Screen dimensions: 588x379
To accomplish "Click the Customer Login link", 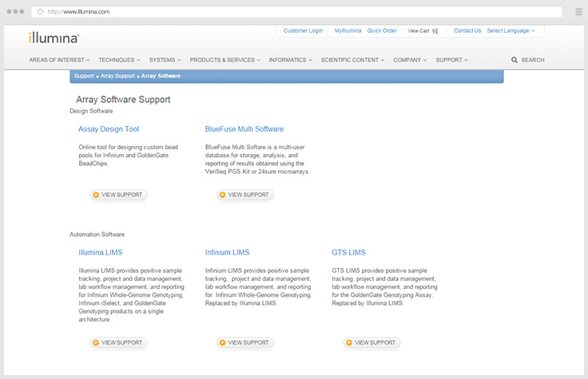I will pyautogui.click(x=303, y=30).
